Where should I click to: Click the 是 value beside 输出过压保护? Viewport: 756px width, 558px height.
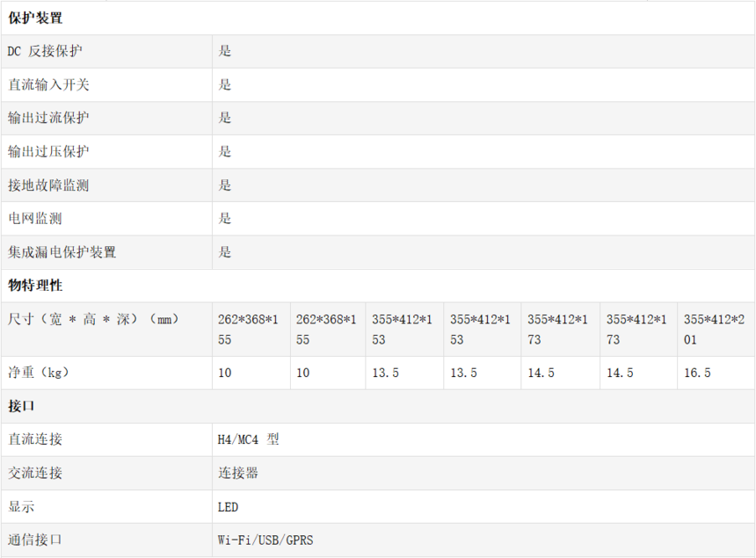225,151
